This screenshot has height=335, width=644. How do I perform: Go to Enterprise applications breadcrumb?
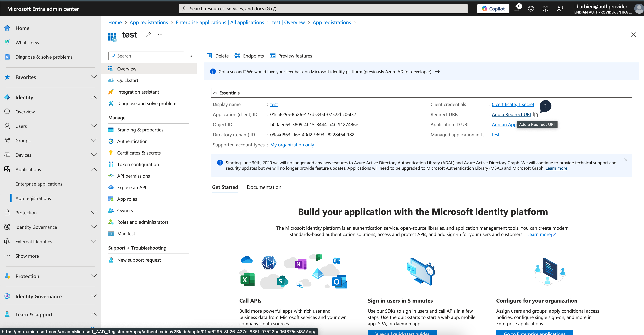[x=220, y=23]
